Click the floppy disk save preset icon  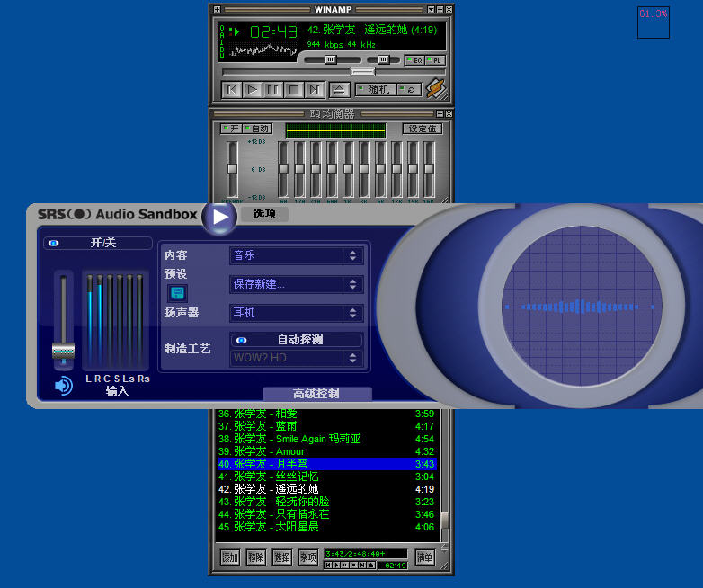coord(177,293)
